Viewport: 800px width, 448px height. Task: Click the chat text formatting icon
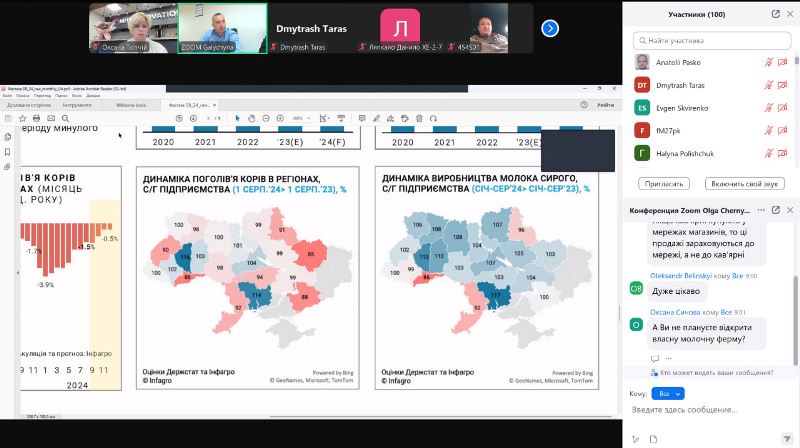click(635, 439)
